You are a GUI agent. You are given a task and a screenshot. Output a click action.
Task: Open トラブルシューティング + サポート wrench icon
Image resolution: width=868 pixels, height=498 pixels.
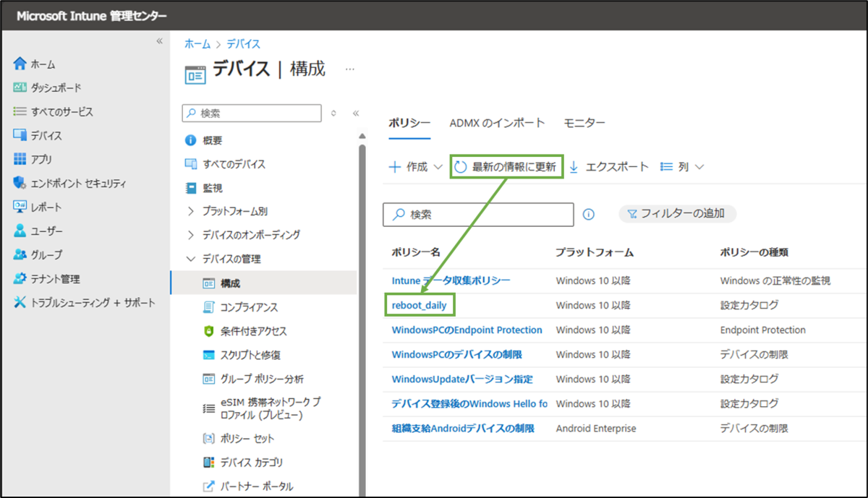tap(20, 302)
